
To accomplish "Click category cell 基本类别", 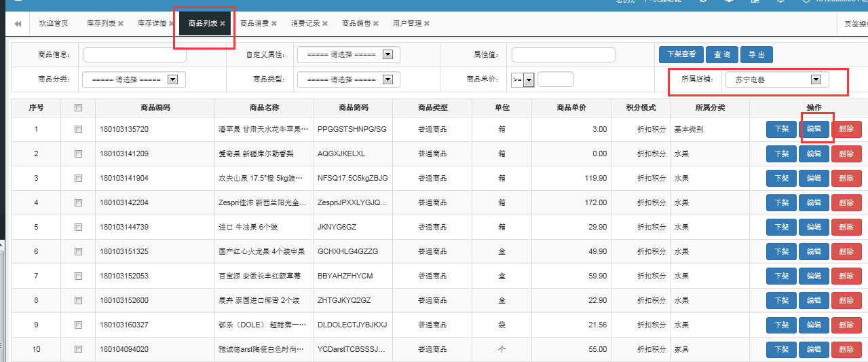I will 688,129.
